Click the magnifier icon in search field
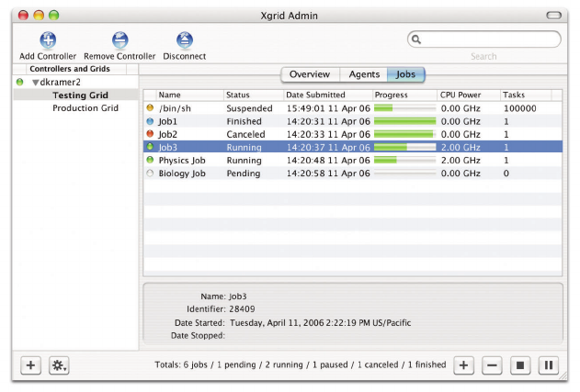Image resolution: width=580 pixels, height=392 pixels. tap(417, 39)
